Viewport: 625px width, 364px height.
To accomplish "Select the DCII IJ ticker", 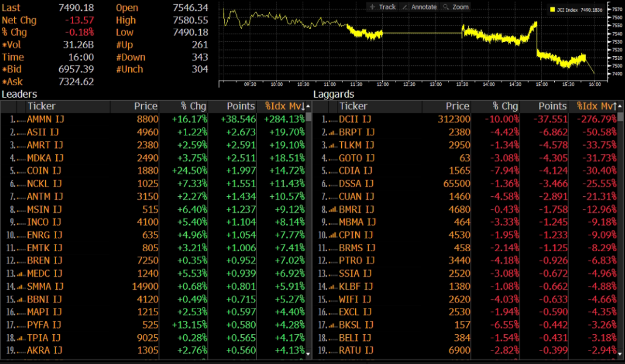I will click(355, 120).
